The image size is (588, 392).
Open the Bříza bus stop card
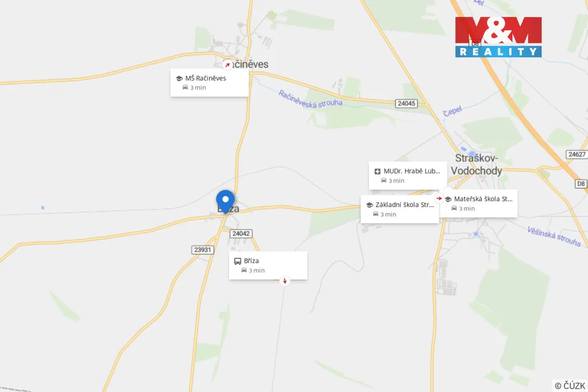268,265
